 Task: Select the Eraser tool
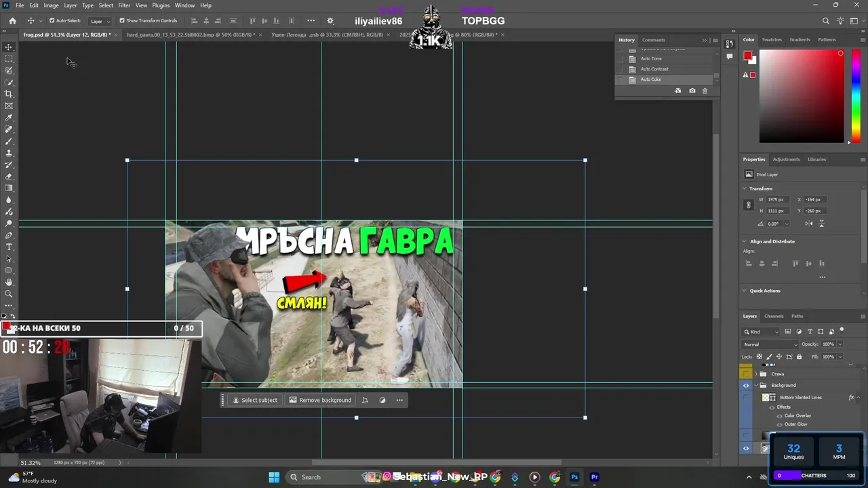coord(9,176)
